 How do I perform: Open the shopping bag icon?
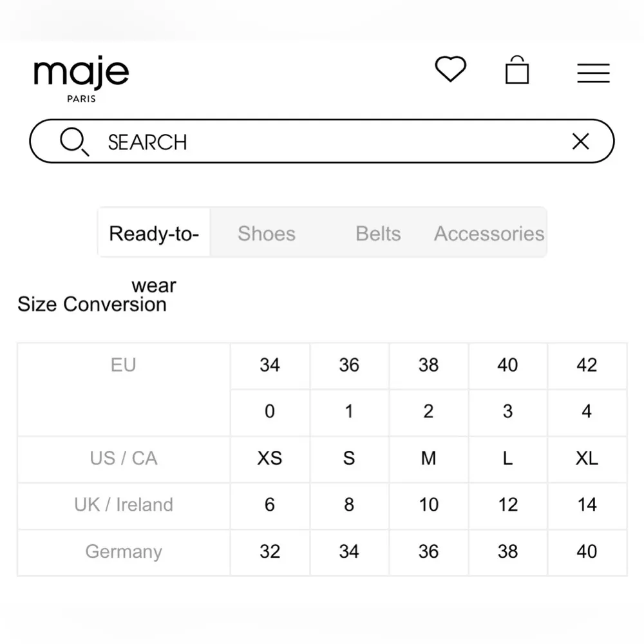tap(517, 70)
